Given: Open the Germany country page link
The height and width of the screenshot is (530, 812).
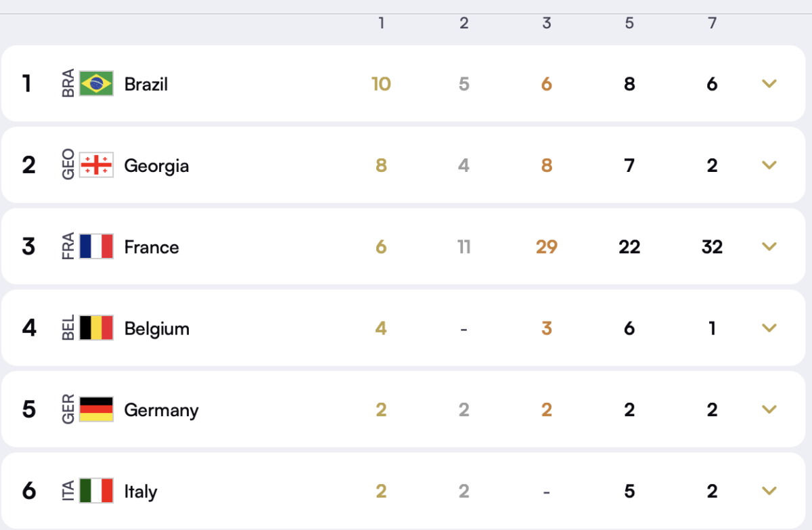Looking at the screenshot, I should click(161, 410).
